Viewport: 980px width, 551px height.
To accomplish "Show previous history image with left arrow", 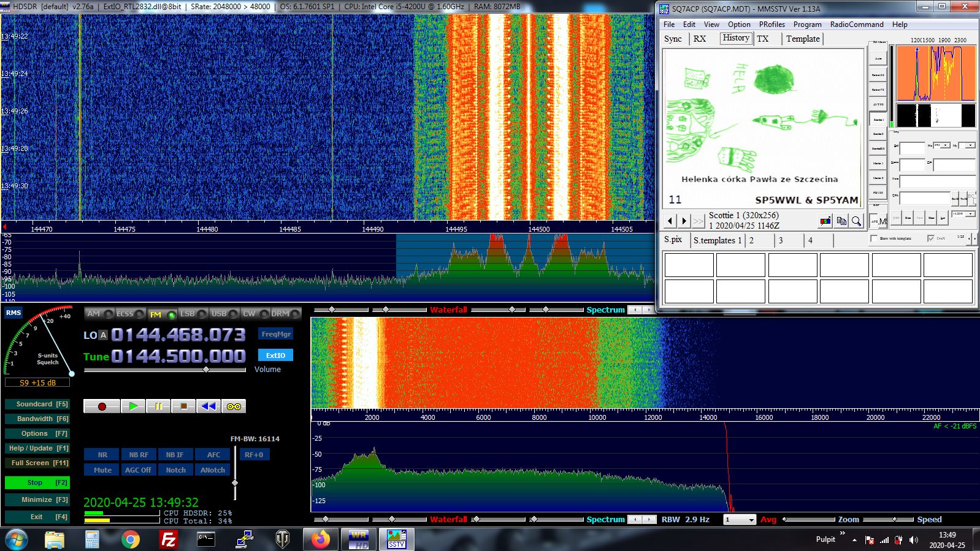I will pos(670,221).
